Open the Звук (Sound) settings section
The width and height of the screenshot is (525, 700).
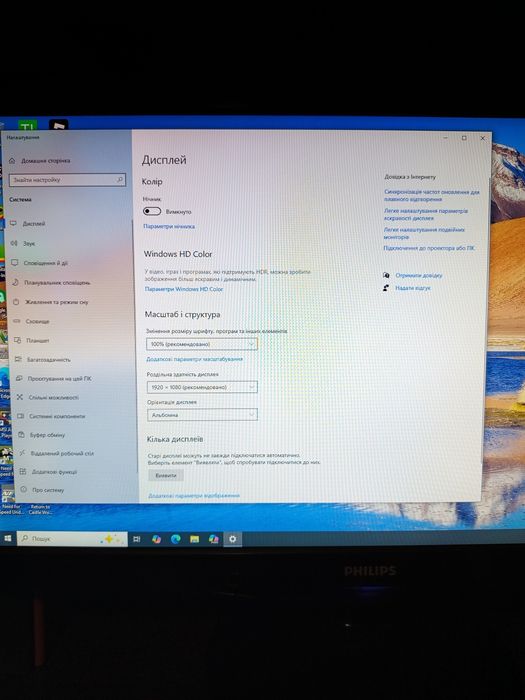[x=23, y=244]
